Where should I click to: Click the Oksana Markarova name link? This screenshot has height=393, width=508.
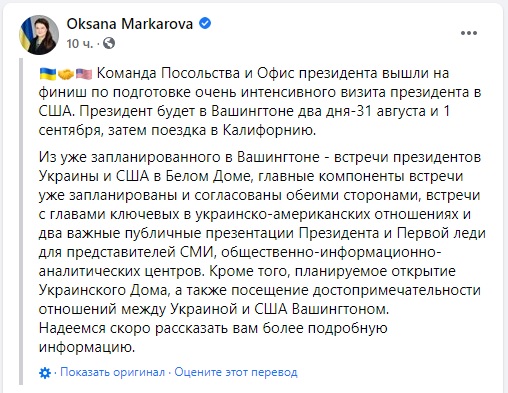130,24
